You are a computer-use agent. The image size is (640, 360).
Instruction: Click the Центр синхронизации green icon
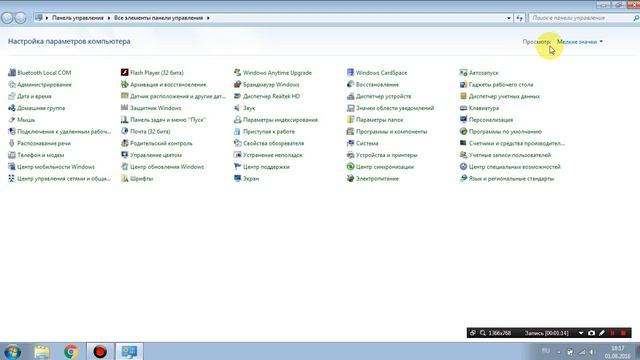[x=350, y=167]
